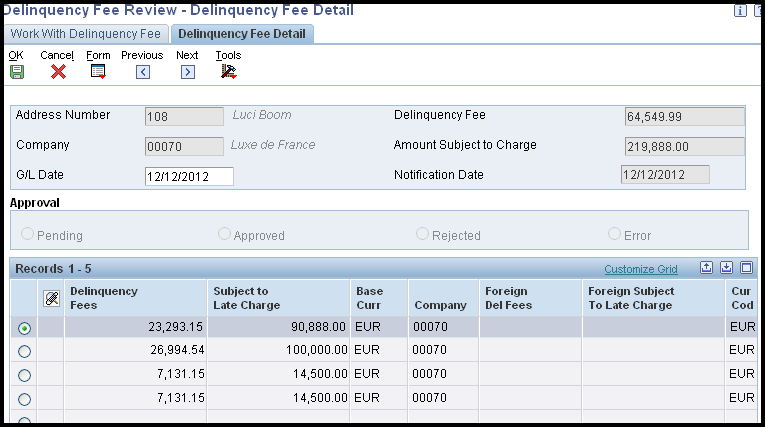Viewport: 765px width, 427px height.
Task: Switch to Delinquency Fee Detail tab
Action: pyautogui.click(x=242, y=34)
